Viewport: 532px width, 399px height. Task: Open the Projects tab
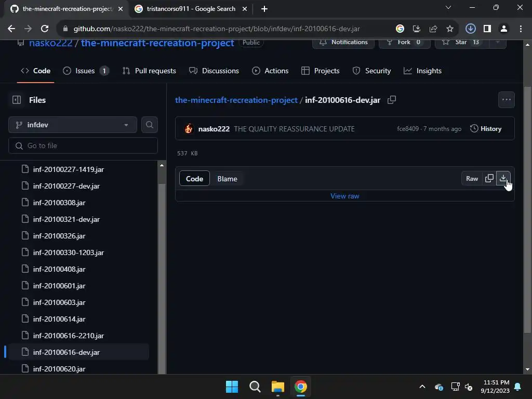coord(321,71)
